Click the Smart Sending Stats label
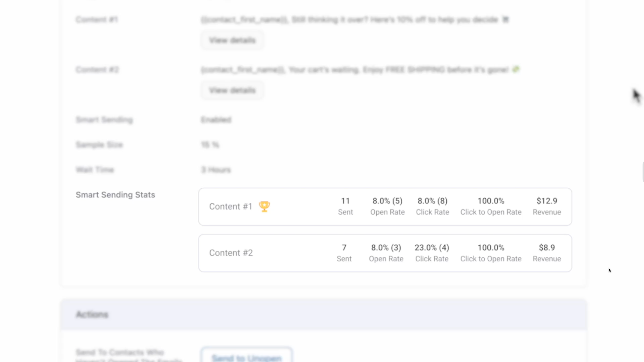 tap(115, 195)
